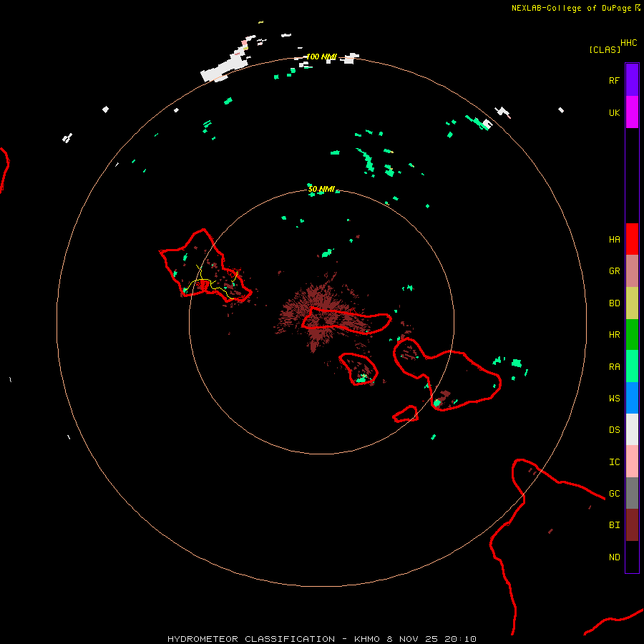Click the IC legend label

[615, 462]
